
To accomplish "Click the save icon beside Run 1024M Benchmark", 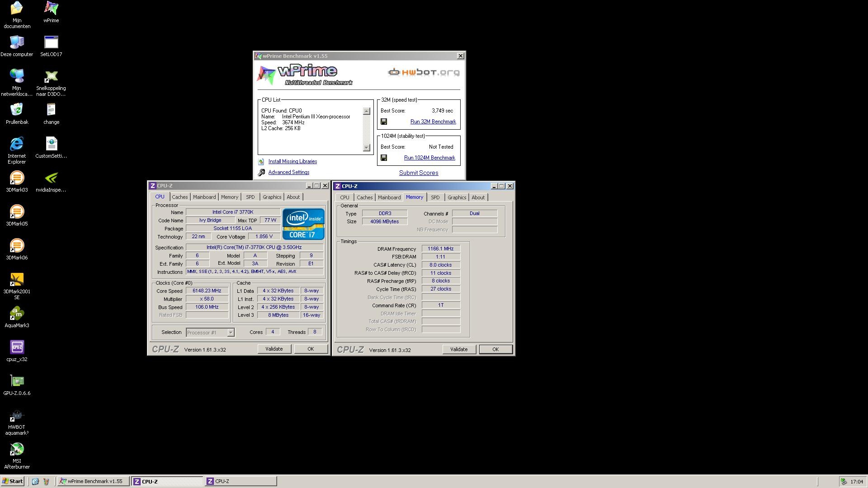I will (x=384, y=158).
